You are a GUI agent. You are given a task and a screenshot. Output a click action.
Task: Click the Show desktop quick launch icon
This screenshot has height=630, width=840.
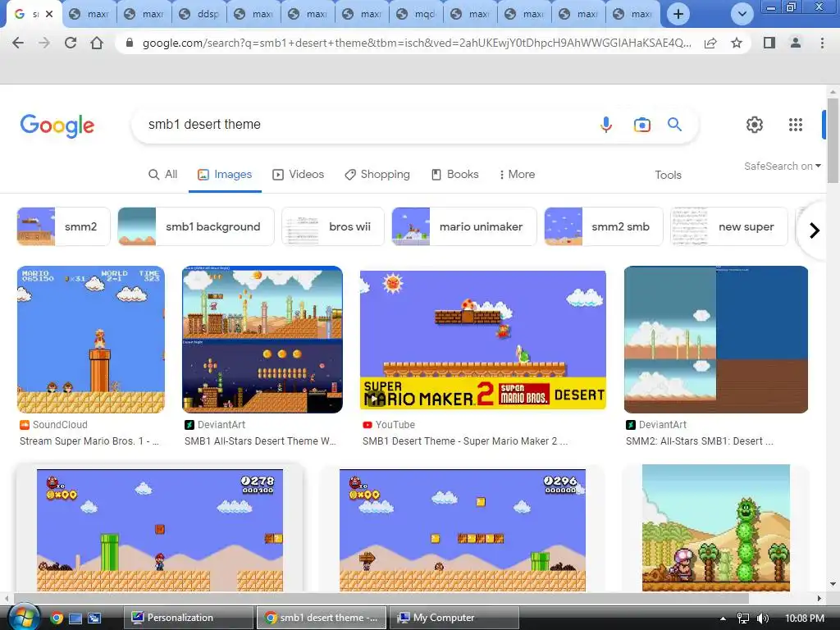(x=75, y=619)
